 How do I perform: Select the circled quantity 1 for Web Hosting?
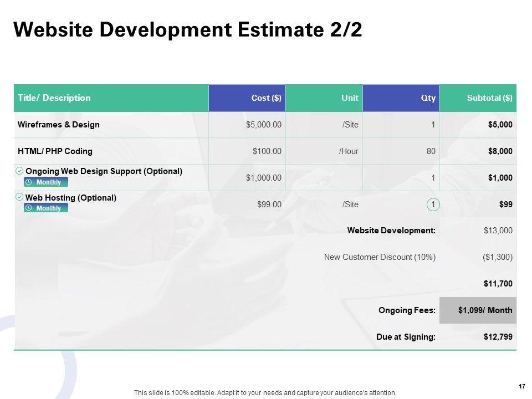pyautogui.click(x=433, y=204)
